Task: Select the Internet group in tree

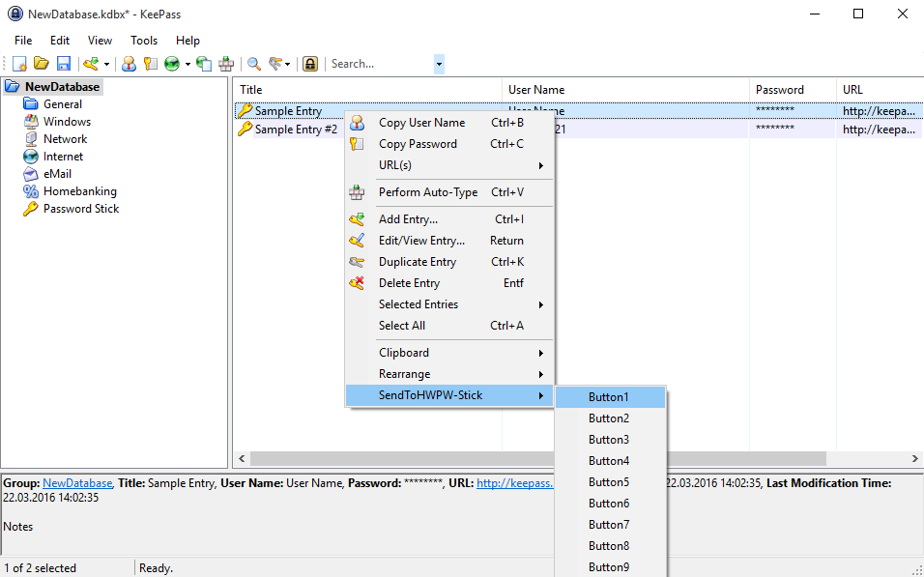Action: point(63,157)
